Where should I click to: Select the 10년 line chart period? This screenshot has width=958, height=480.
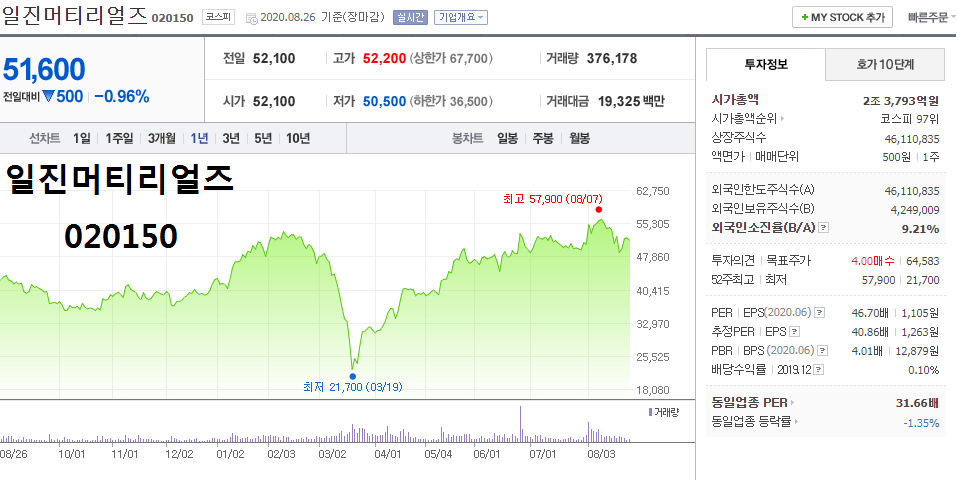point(298,139)
